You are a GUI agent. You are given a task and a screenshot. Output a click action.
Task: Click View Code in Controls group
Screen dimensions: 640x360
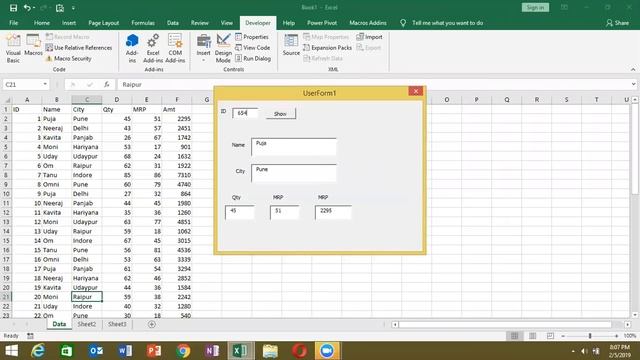pyautogui.click(x=253, y=48)
